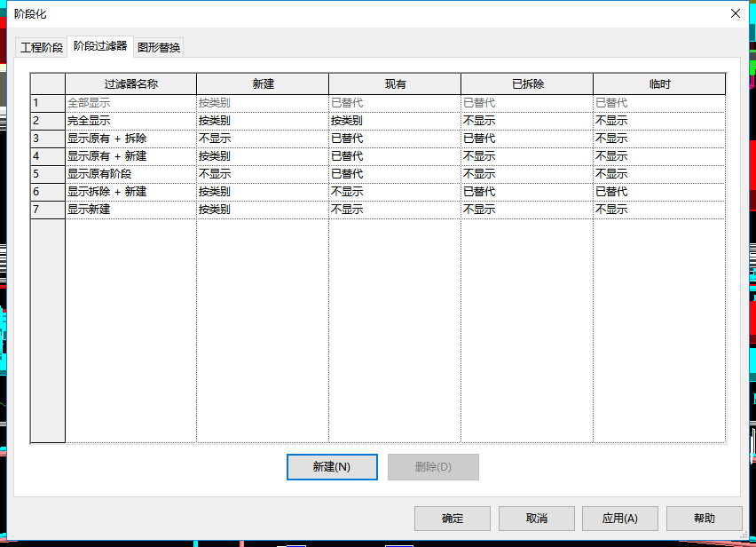Image resolution: width=756 pixels, height=547 pixels.
Task: Open 临时 setting for 完全显示 row
Action: pos(659,121)
